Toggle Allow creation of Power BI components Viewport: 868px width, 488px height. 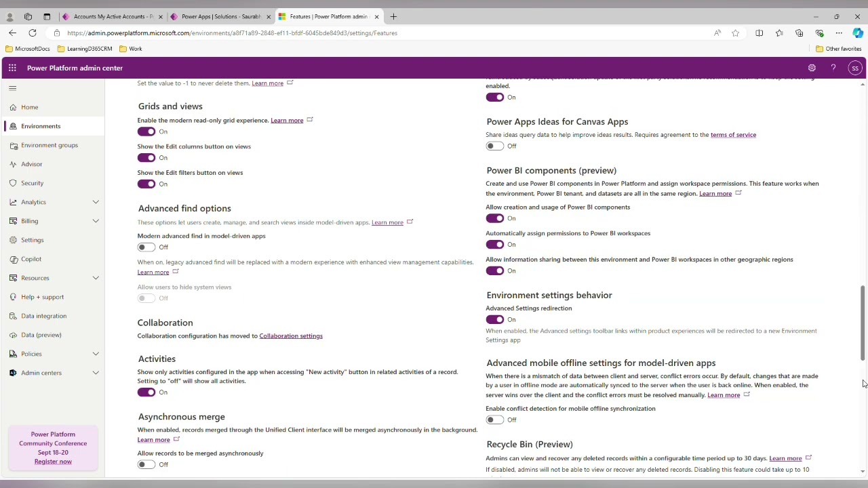tap(495, 218)
